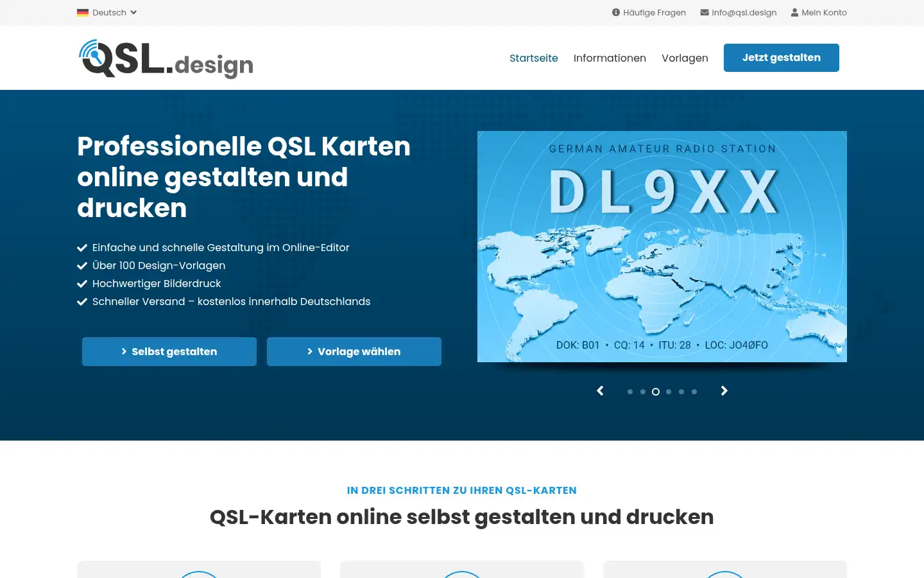The image size is (924, 578).
Task: Click the info@qsl.design email link
Action: (x=739, y=12)
